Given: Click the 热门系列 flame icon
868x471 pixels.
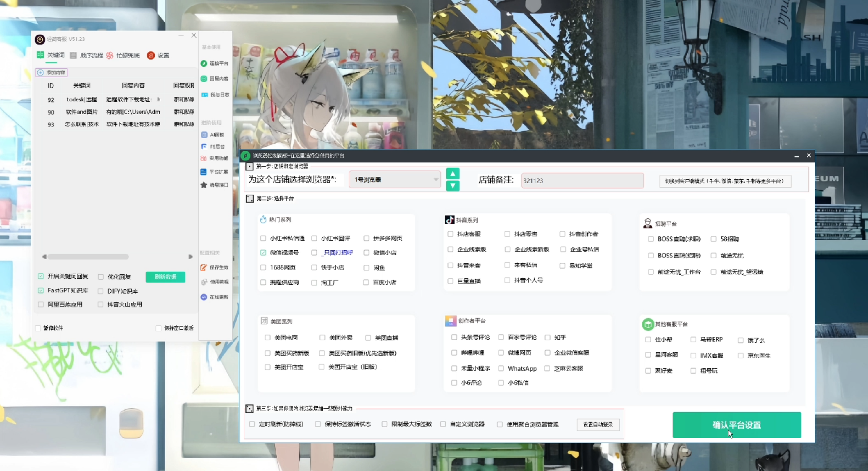Looking at the screenshot, I should [263, 220].
